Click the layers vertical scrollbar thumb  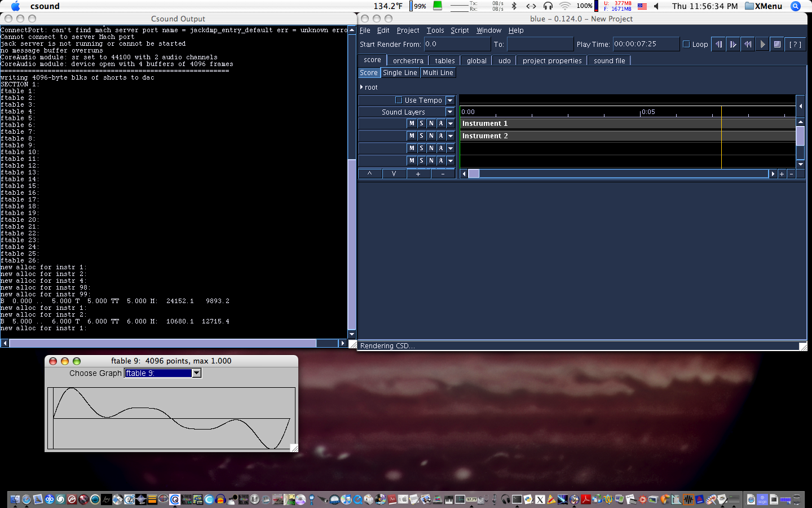point(800,136)
